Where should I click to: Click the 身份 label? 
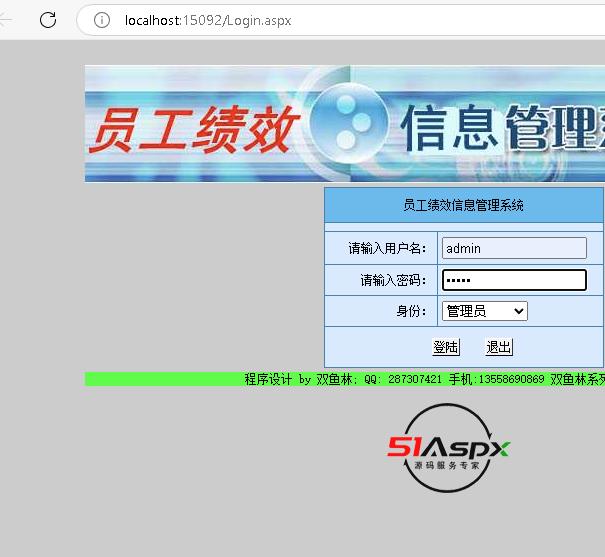411,311
